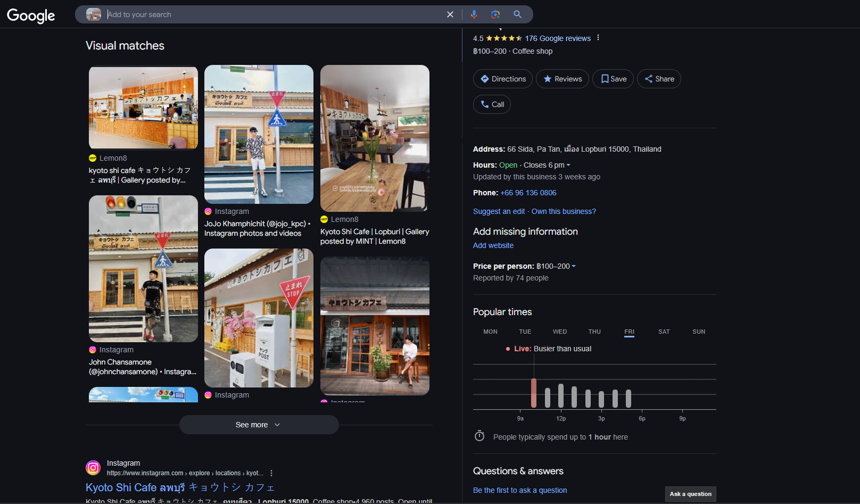Open three-dot menu beside Instagram result URL
860x504 pixels.
pyautogui.click(x=271, y=473)
